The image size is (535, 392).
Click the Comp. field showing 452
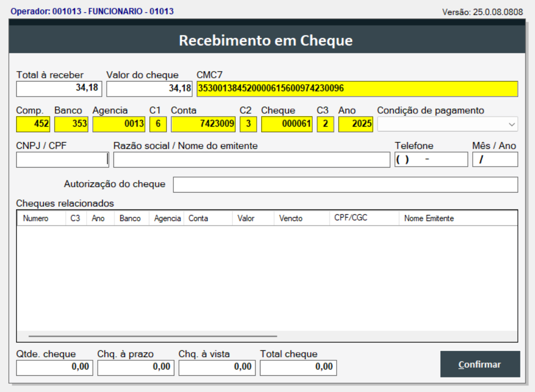point(33,124)
